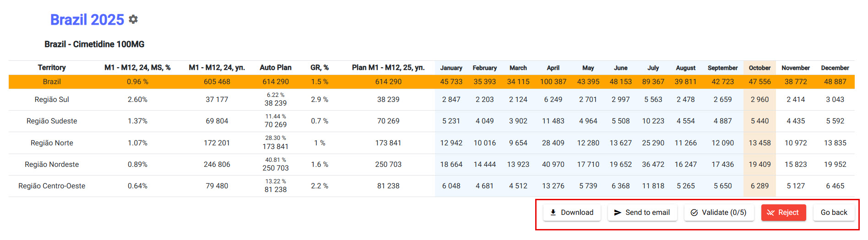
Task: Select the Região Sul row
Action: 52,100
